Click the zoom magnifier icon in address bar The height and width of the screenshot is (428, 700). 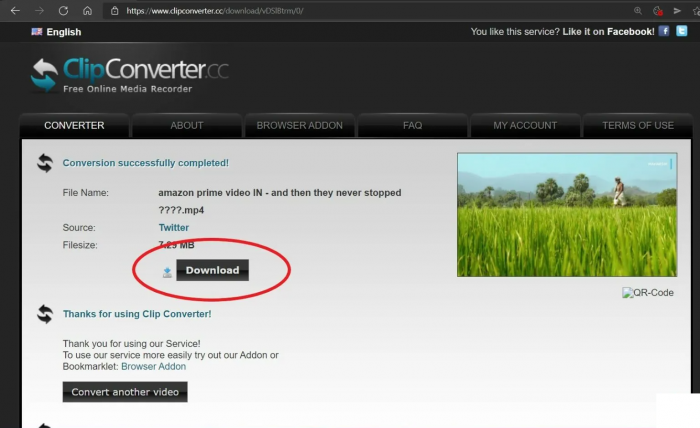tap(638, 11)
